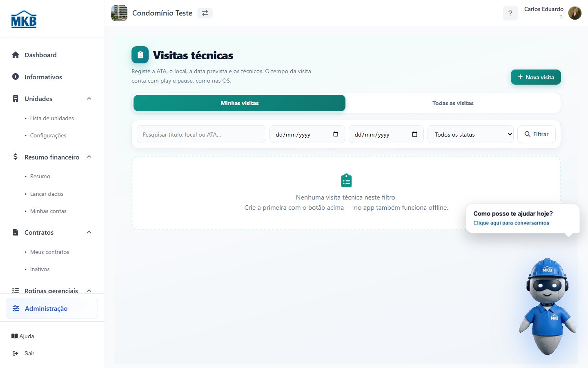Click the Contratos document icon
The width and height of the screenshot is (588, 368).
(16, 232)
